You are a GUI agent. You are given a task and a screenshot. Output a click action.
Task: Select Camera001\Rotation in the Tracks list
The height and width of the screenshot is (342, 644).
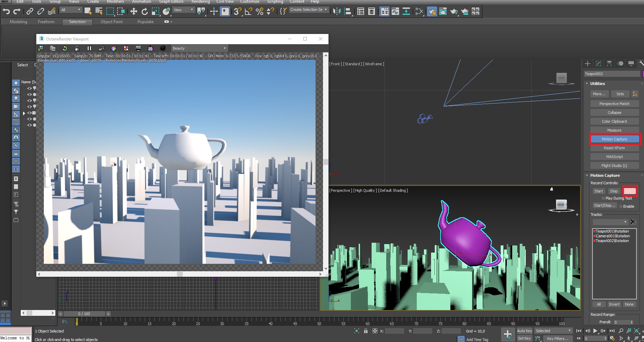coord(612,236)
